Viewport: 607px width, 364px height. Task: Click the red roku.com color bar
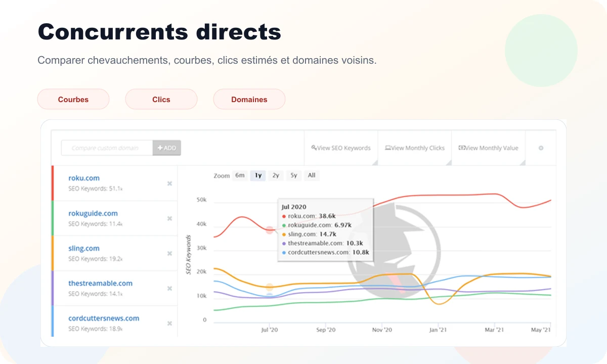click(52, 183)
